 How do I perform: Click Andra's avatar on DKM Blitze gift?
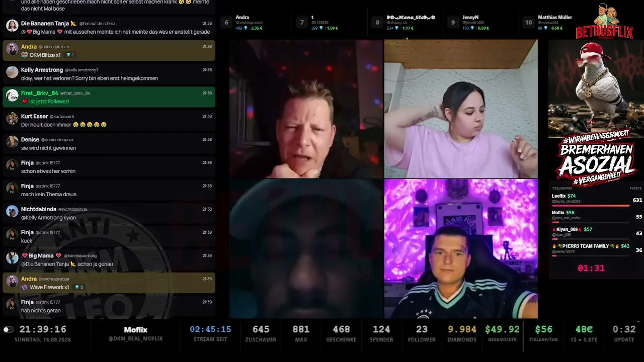point(12,49)
